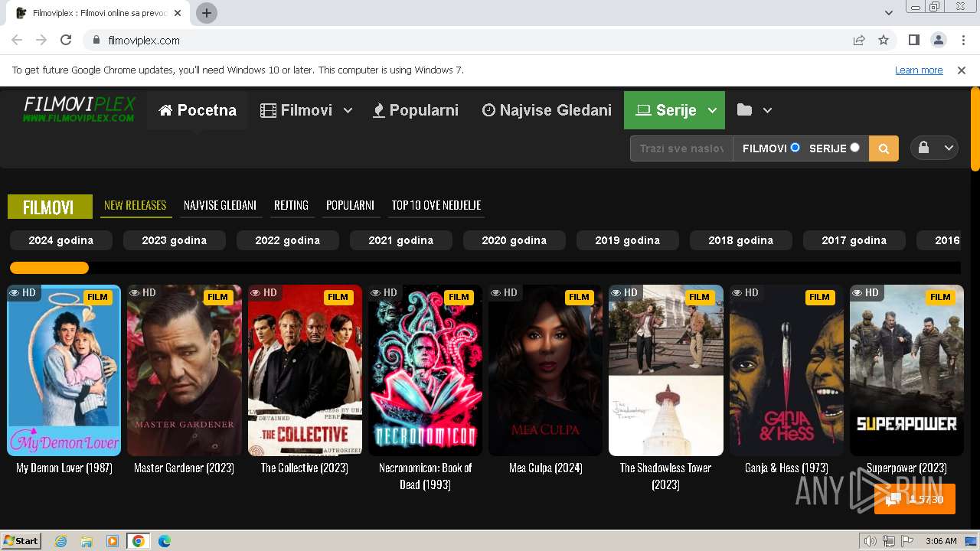
Task: Switch to TOP 10 OVE NEDJELJE tab
Action: [x=436, y=205]
